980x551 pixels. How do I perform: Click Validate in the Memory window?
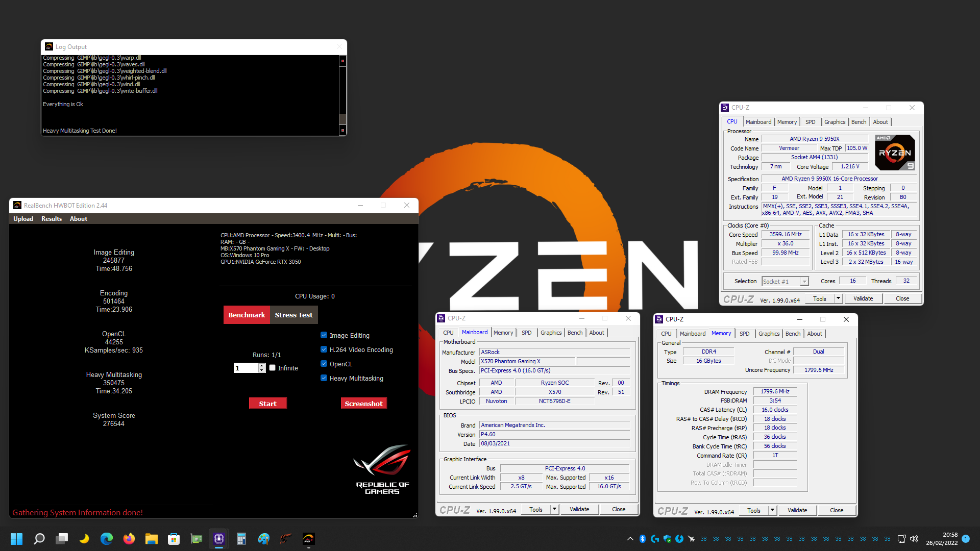[x=797, y=510]
